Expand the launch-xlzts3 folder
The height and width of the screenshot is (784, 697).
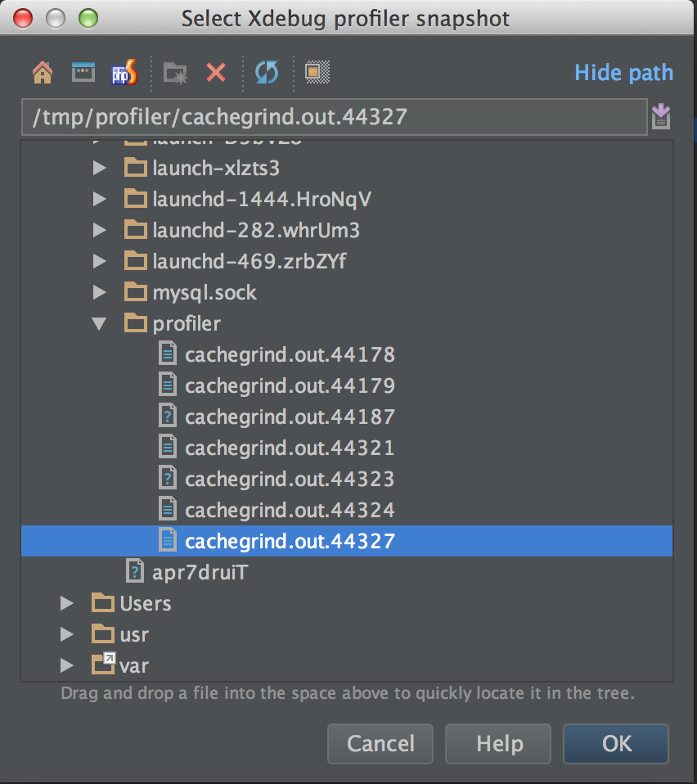pos(100,168)
